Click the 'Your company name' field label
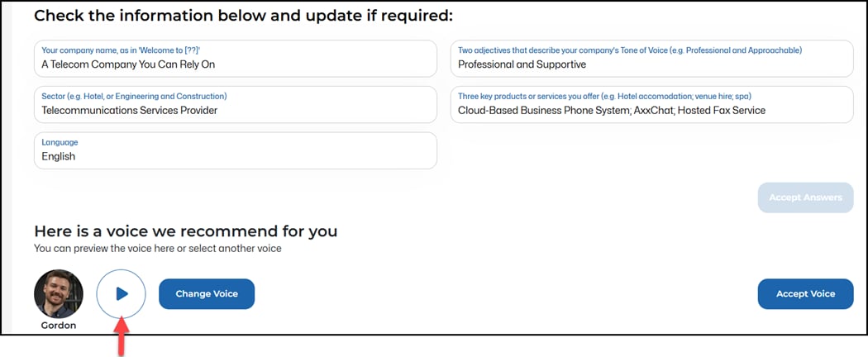 coord(121,50)
